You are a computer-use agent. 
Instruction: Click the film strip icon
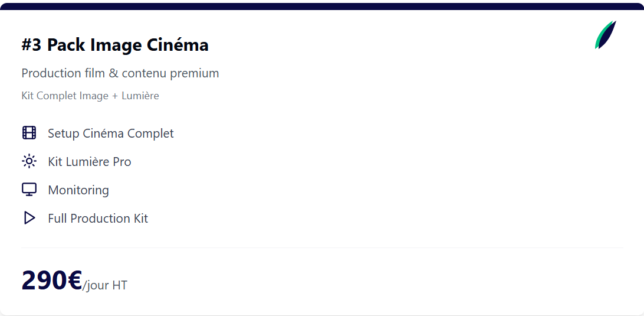[29, 133]
